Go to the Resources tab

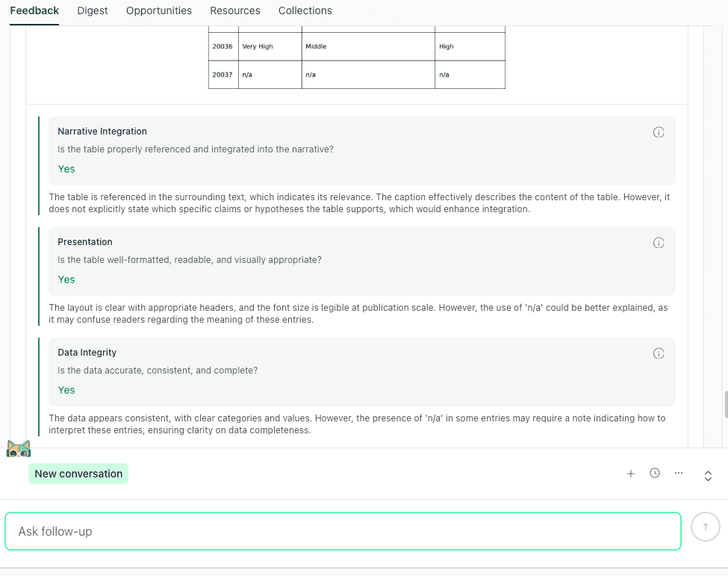[x=234, y=10]
